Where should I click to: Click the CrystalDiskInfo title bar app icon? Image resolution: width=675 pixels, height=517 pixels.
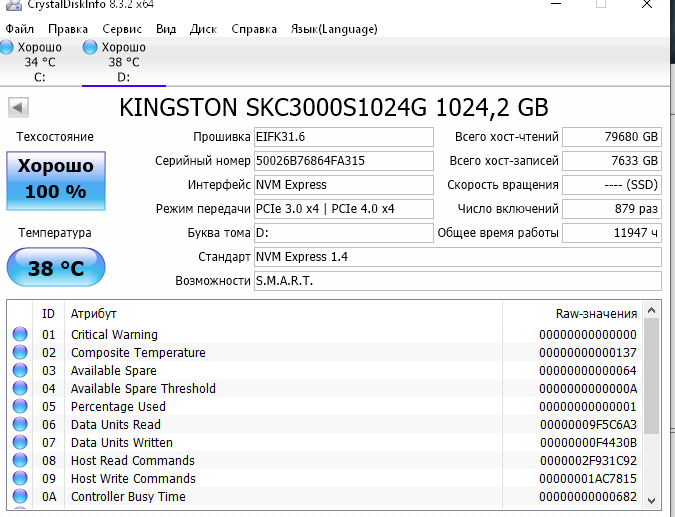13,4
